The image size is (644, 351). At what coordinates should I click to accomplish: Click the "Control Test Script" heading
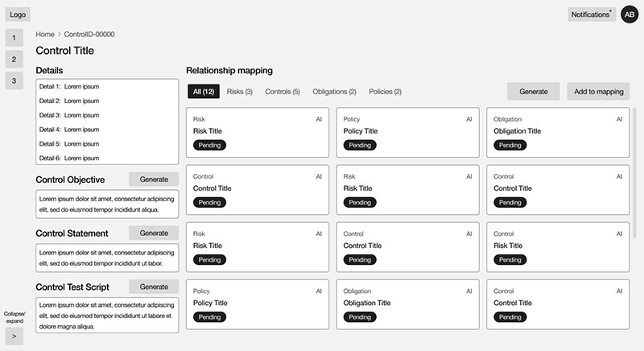click(72, 287)
